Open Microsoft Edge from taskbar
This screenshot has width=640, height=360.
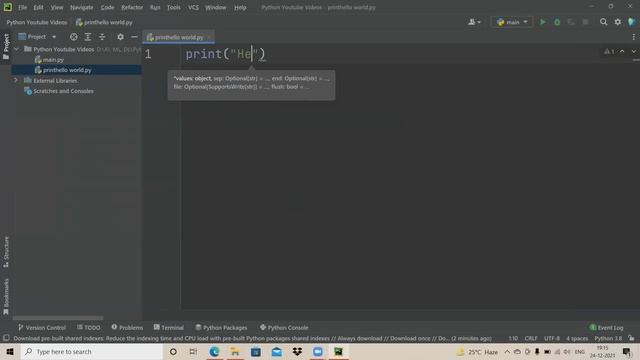(214, 351)
